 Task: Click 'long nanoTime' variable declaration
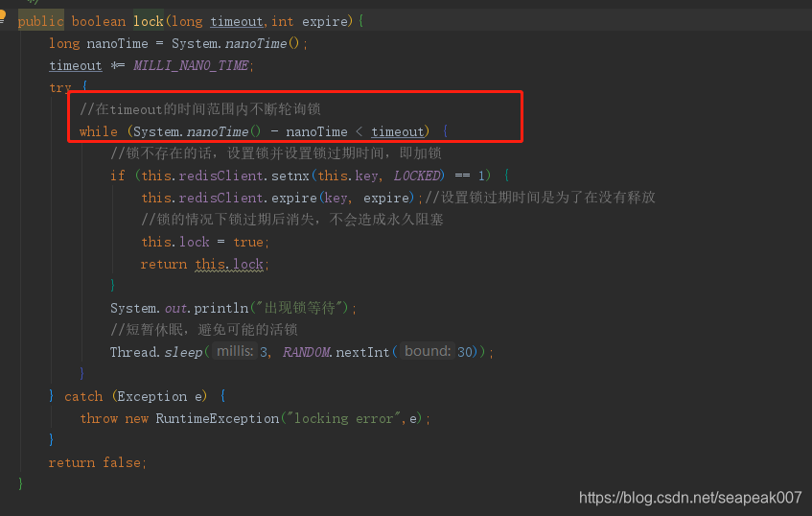[99, 43]
